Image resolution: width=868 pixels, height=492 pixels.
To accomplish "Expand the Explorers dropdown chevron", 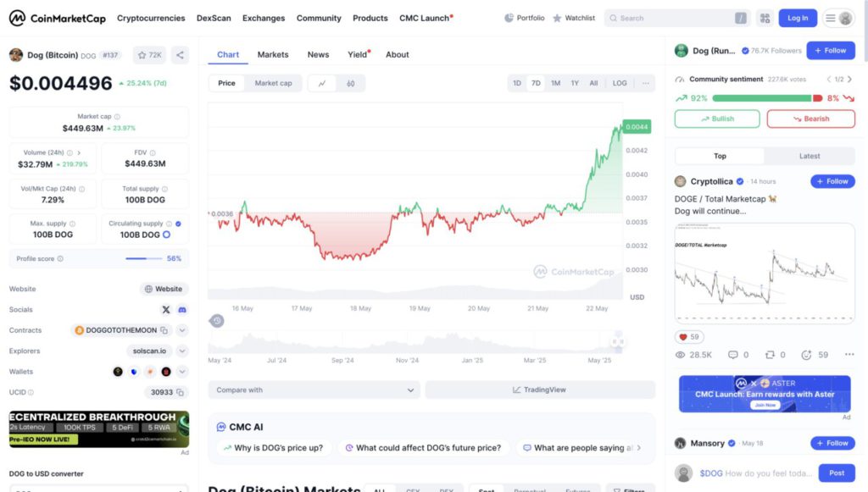I will coord(182,351).
